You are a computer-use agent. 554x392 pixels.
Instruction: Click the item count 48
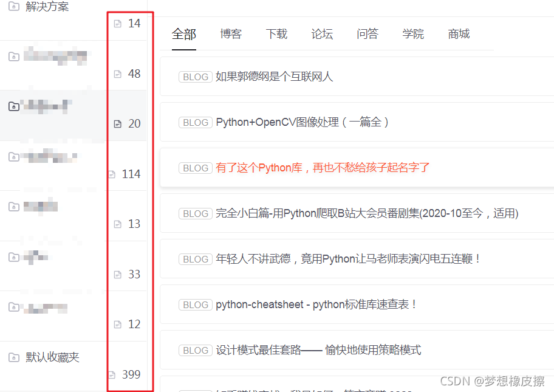(134, 74)
